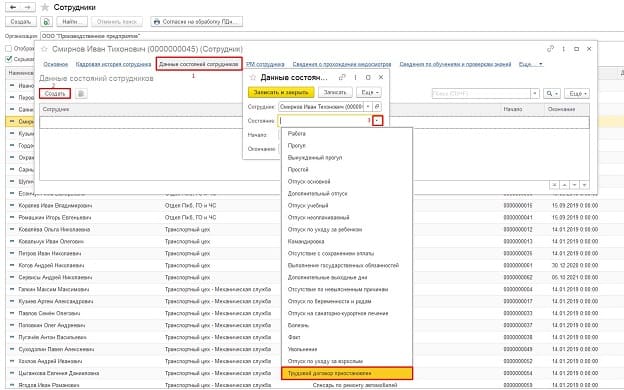Switch to Данные состояний сотрудников tab

[x=199, y=64]
